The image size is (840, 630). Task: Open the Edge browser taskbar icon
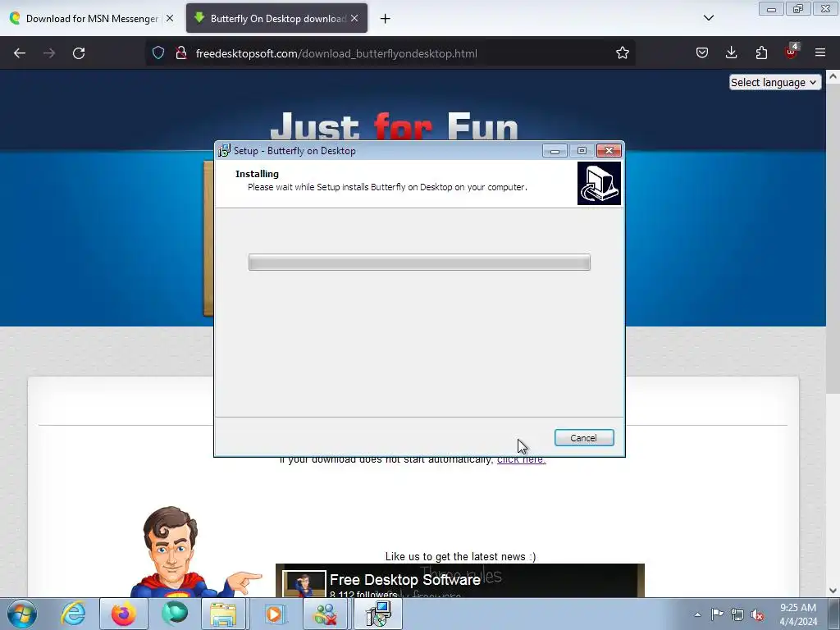click(175, 614)
